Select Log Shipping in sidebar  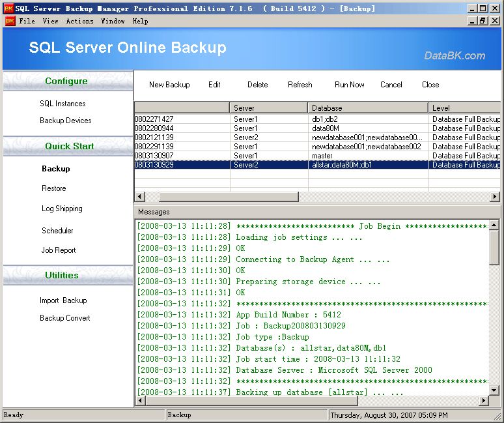[x=62, y=209]
